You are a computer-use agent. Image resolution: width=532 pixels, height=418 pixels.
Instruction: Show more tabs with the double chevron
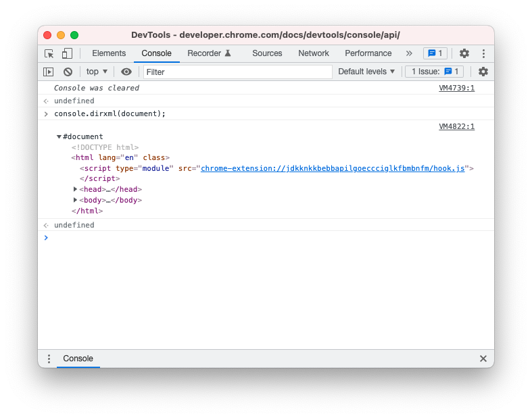point(409,53)
